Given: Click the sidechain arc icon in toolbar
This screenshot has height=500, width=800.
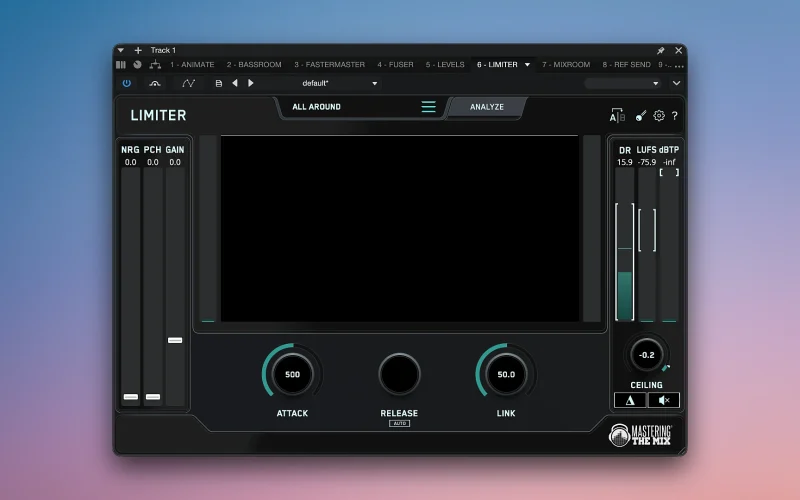Looking at the screenshot, I should pyautogui.click(x=155, y=83).
